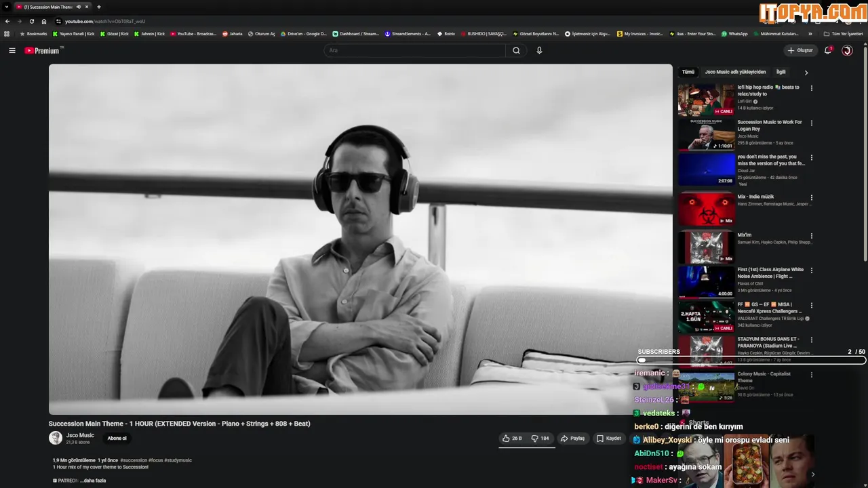Open the Jsco Music channel avatar

coord(56,438)
